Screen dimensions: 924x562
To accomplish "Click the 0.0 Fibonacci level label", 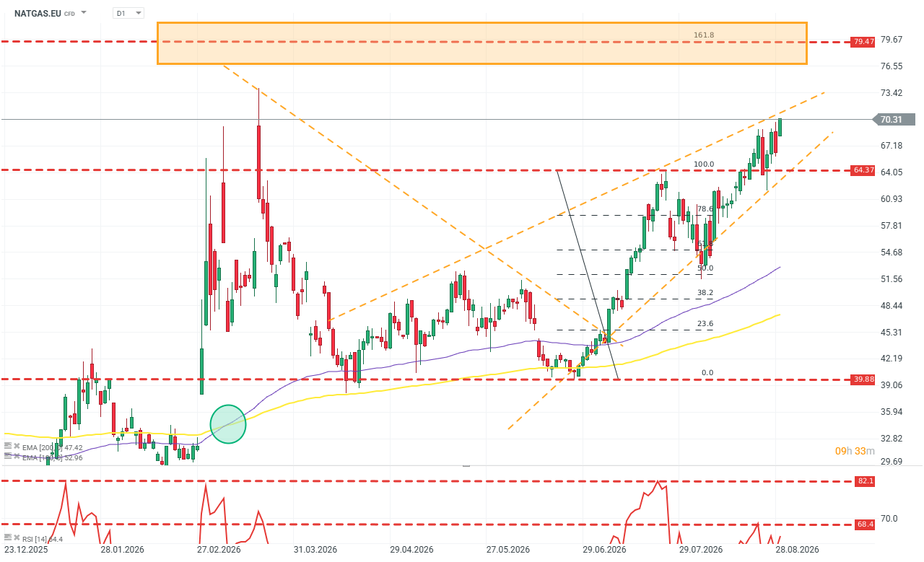I will (707, 373).
